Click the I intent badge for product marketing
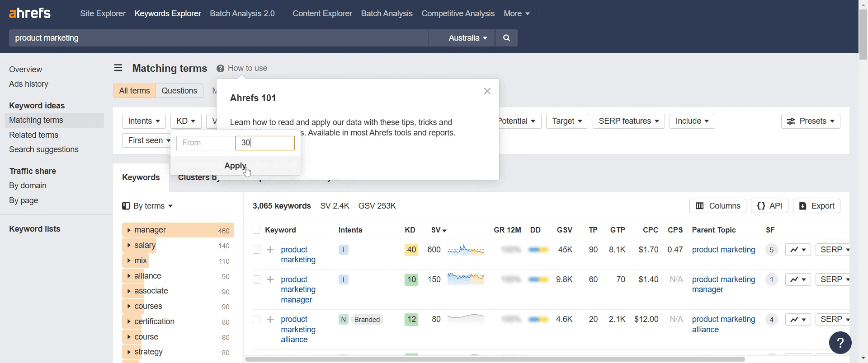Viewport: 868px width, 363px height. tap(344, 250)
